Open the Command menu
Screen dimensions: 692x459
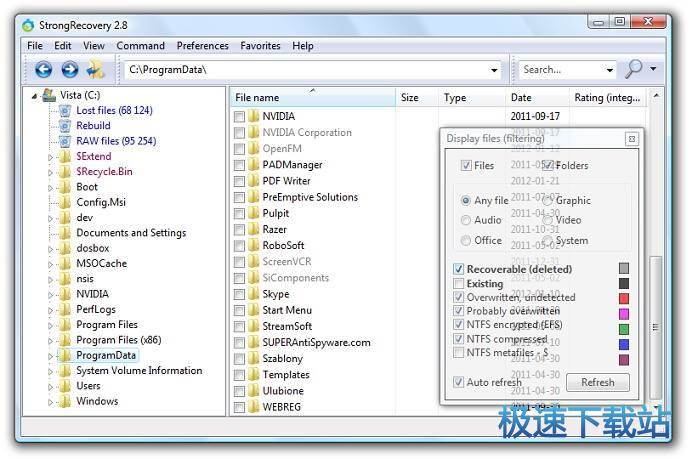[x=140, y=46]
